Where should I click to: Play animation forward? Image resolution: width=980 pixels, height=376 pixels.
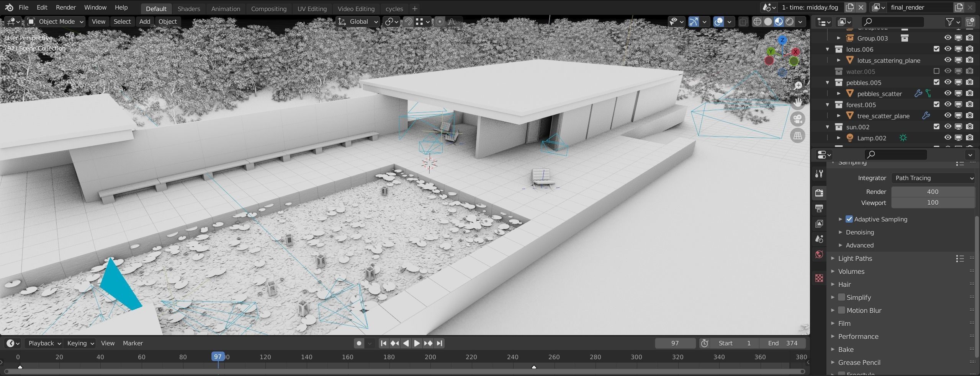pos(417,343)
